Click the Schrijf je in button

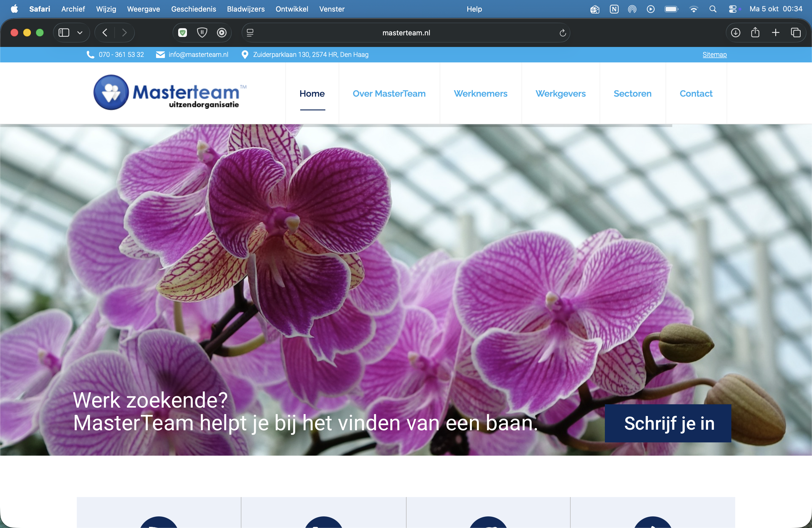click(x=668, y=423)
